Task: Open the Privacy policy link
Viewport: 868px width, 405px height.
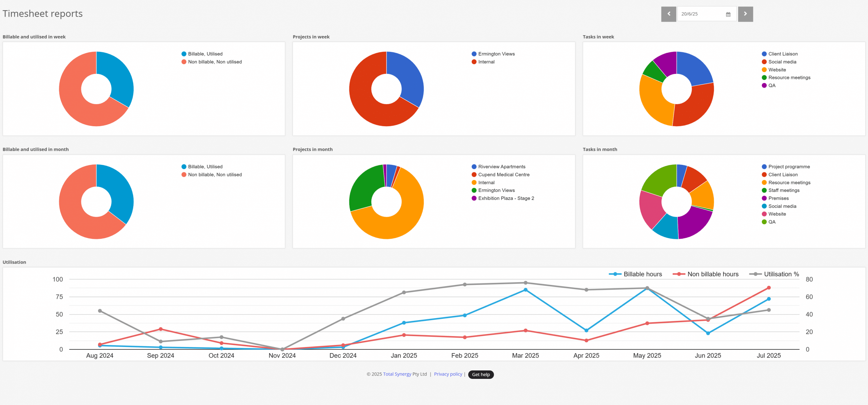Action: 448,374
